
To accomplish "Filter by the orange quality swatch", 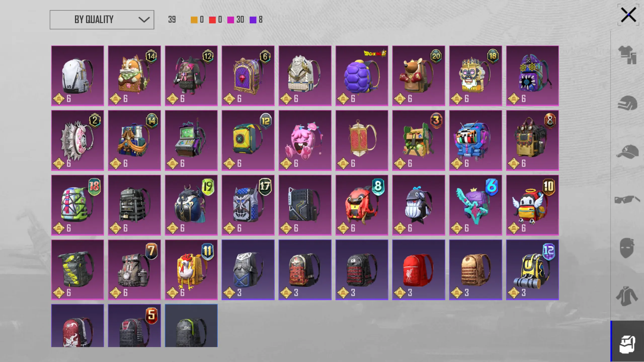I will 194,20.
